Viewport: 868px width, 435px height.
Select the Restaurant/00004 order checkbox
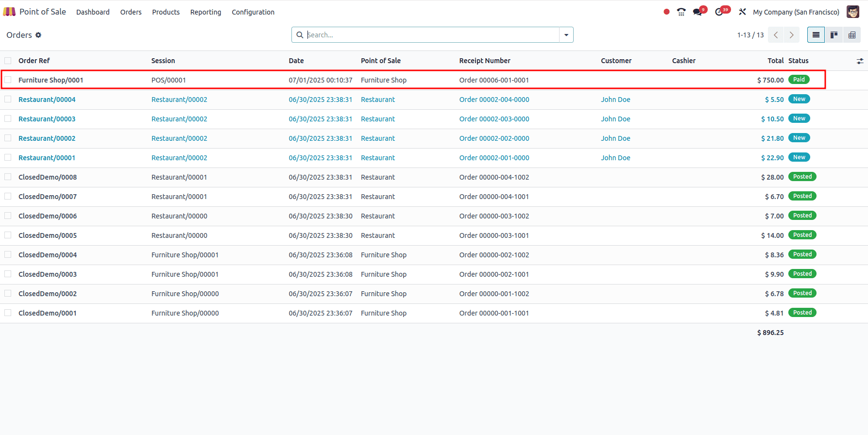pos(8,99)
